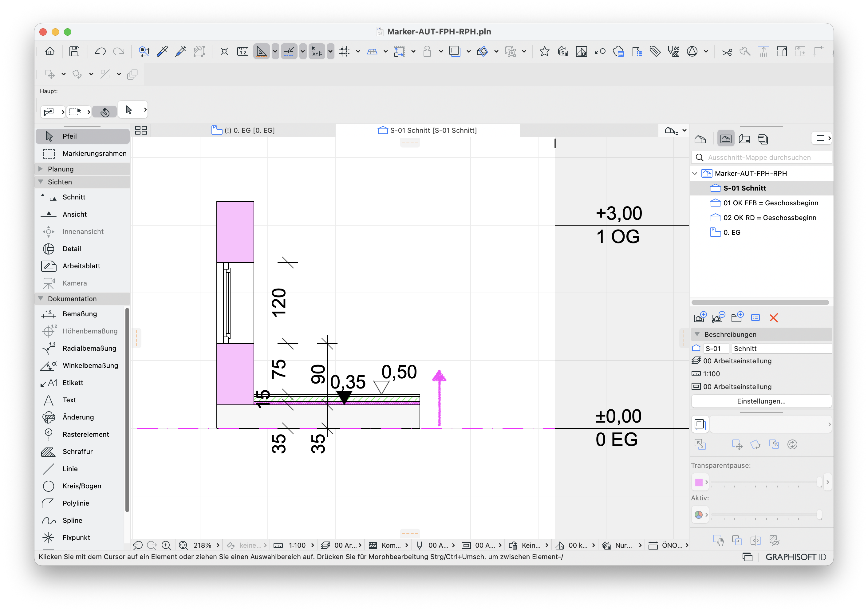Image resolution: width=868 pixels, height=611 pixels.
Task: Open the navigator panel options menu button
Action: (x=822, y=138)
